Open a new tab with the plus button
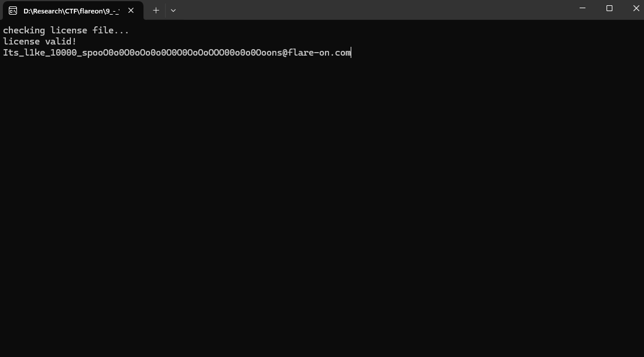644x357 pixels. coord(156,11)
